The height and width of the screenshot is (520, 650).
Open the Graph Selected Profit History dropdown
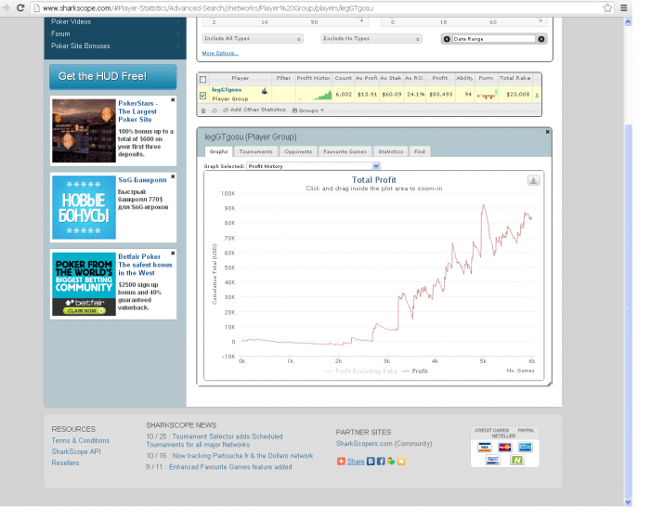[x=313, y=166]
